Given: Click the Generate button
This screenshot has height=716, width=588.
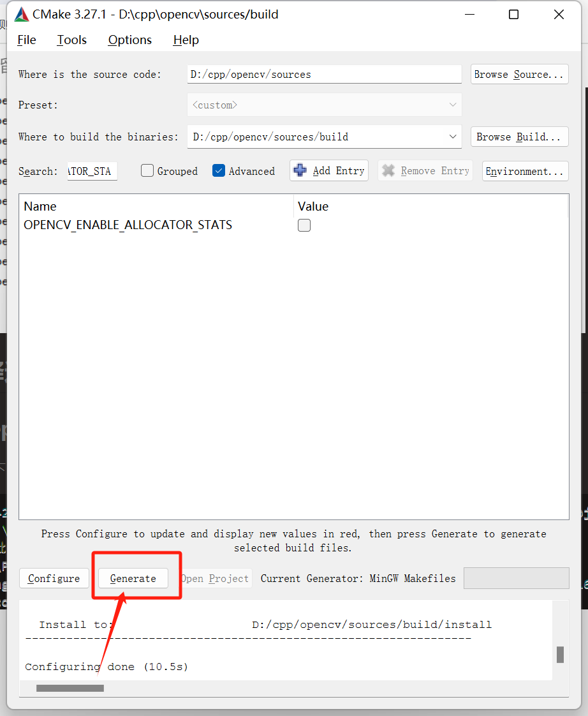Looking at the screenshot, I should coord(133,579).
